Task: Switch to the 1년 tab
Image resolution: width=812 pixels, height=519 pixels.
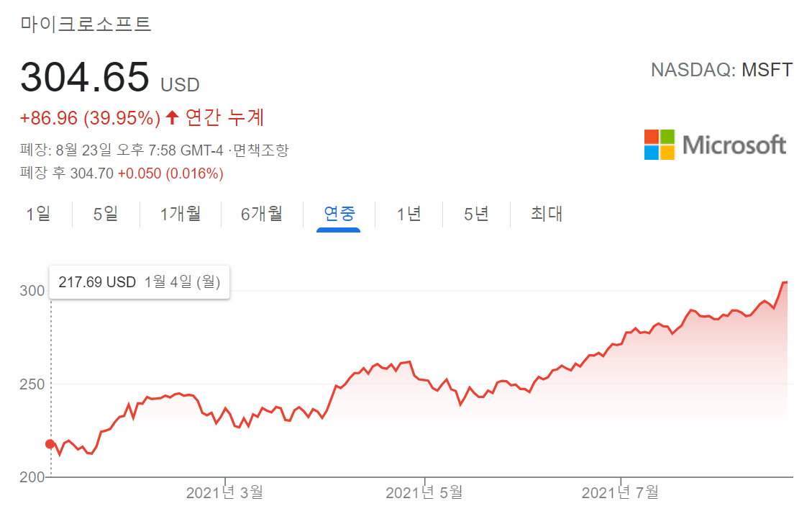Action: click(409, 214)
